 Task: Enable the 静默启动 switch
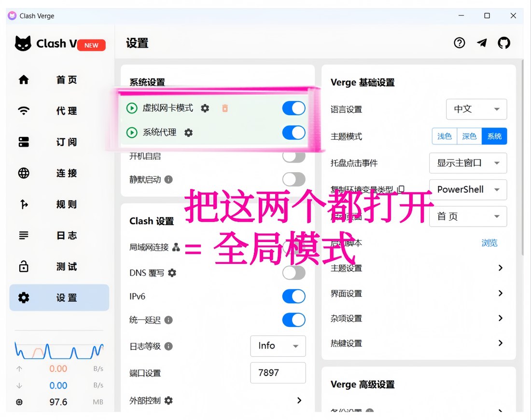click(293, 179)
